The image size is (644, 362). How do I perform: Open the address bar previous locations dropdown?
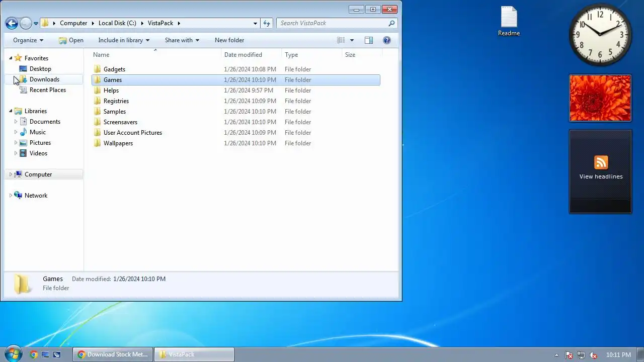[255, 23]
